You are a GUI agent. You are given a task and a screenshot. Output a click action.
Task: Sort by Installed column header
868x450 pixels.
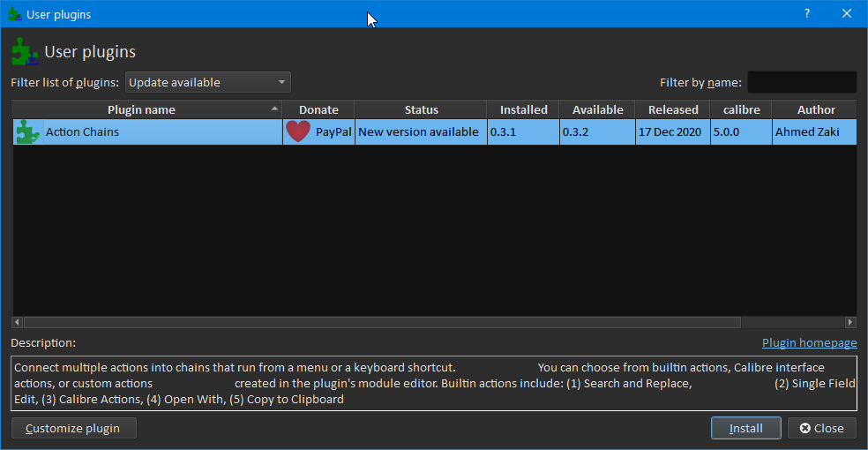[523, 109]
